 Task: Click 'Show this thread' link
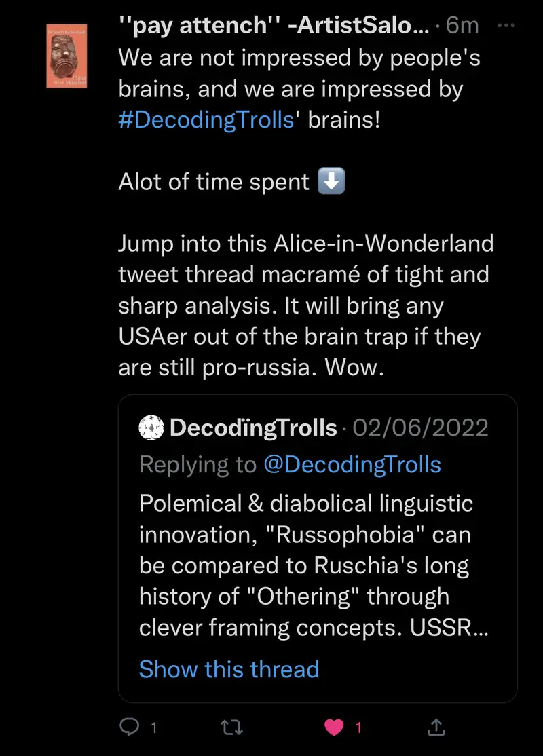229,669
